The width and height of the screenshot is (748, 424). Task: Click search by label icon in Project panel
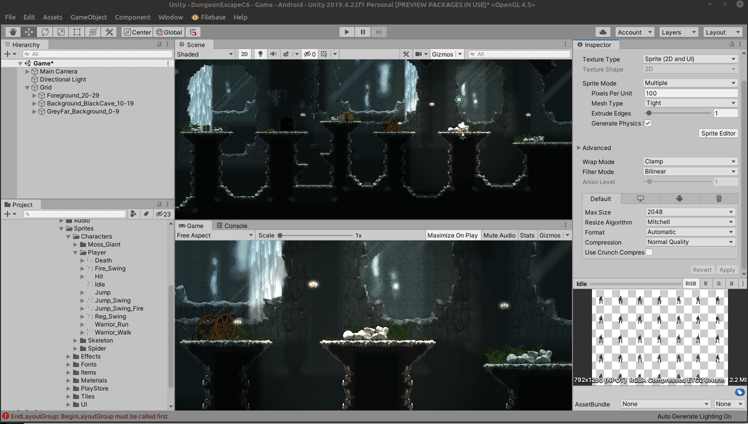(x=146, y=214)
